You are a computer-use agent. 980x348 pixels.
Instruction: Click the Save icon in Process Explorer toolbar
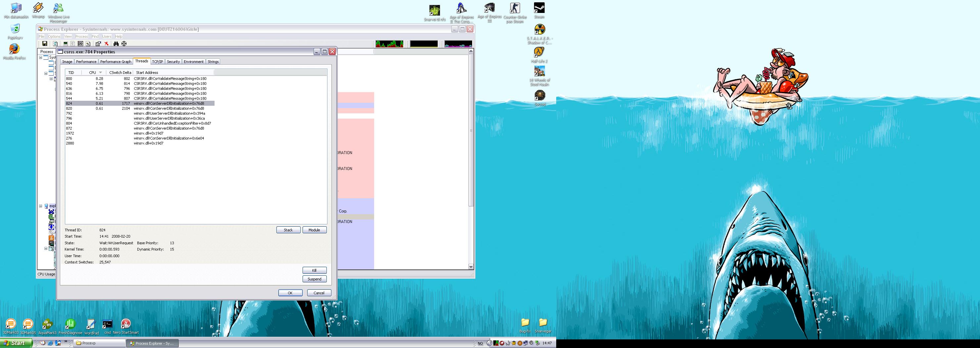click(44, 44)
